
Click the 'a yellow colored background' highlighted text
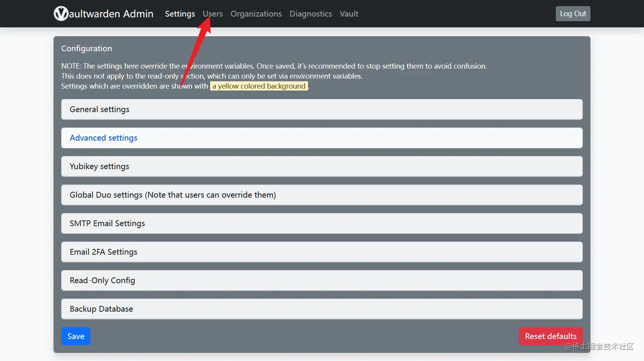coord(259,86)
